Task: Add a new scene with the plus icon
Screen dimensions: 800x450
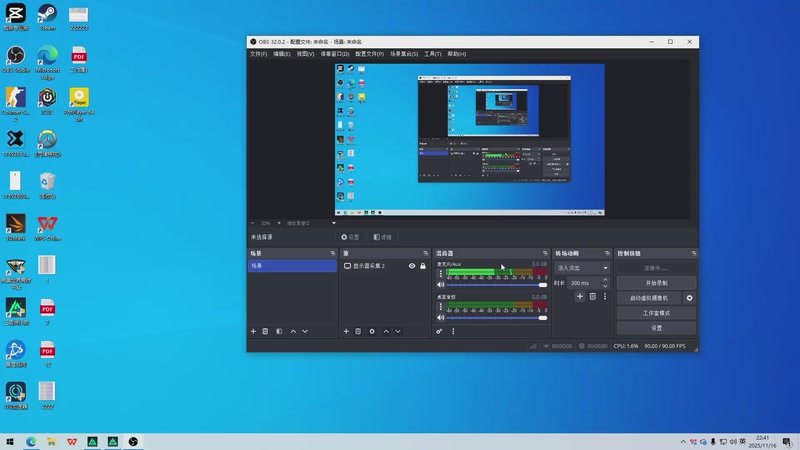Action: [x=253, y=331]
